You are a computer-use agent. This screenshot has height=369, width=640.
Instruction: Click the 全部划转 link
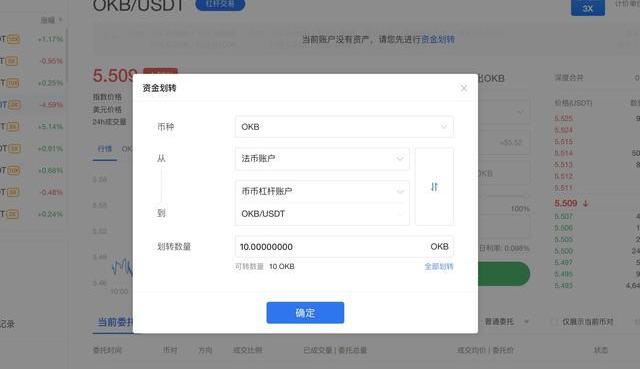(439, 266)
